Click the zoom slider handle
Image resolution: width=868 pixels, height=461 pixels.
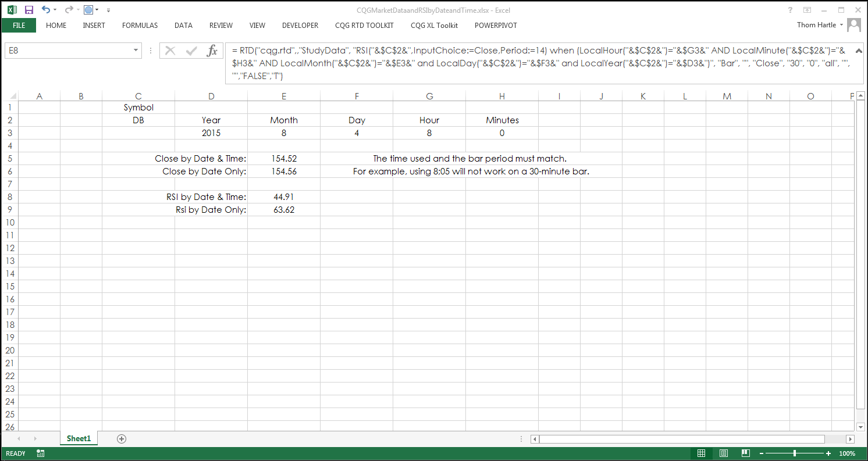tap(794, 453)
